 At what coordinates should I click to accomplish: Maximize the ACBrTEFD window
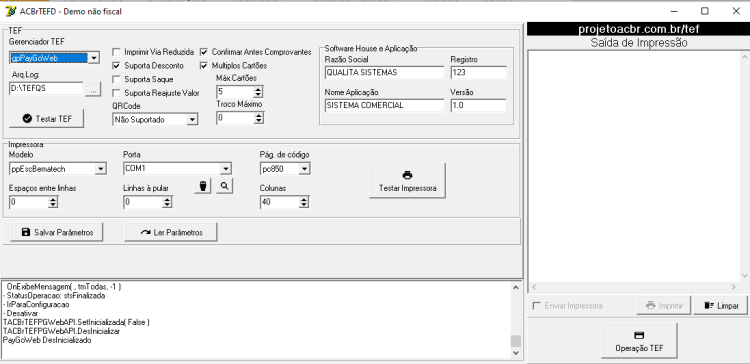(705, 11)
